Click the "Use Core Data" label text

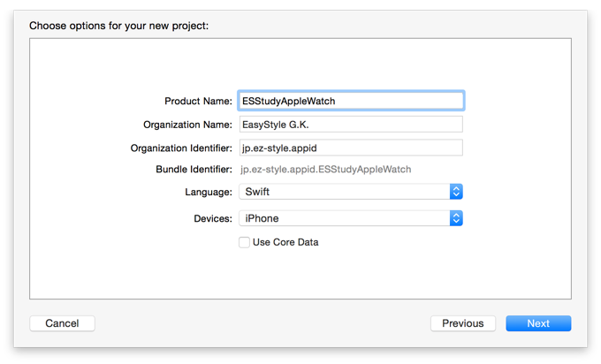(285, 242)
